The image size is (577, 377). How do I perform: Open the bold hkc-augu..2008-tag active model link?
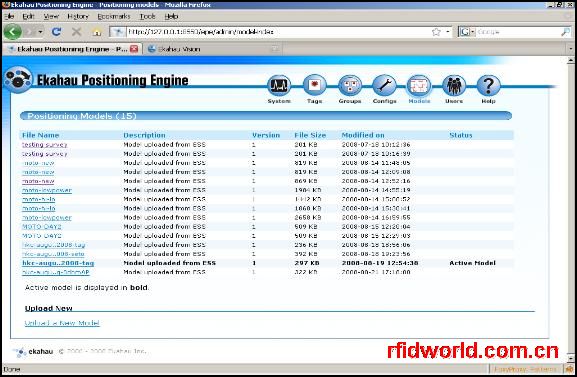tap(58, 263)
